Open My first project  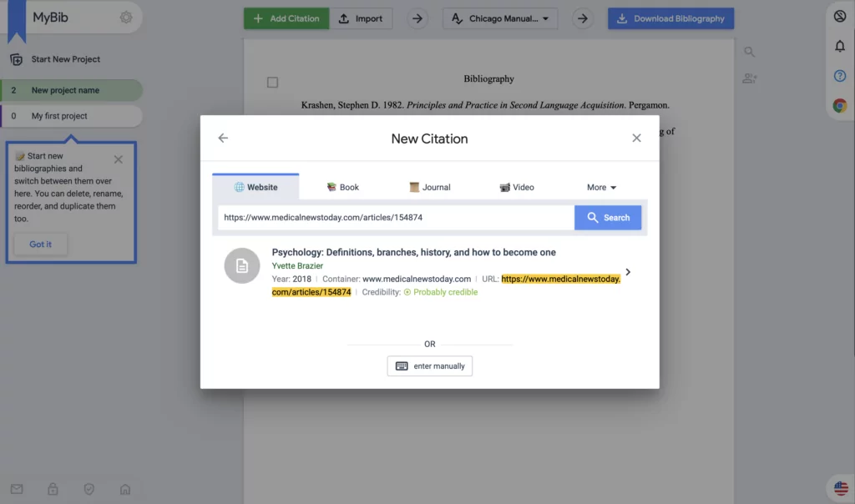point(72,116)
